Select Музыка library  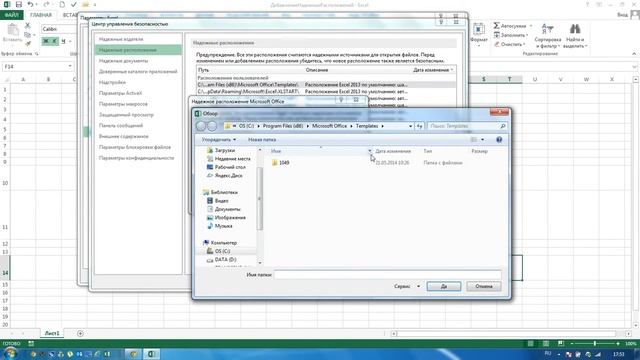[223, 226]
